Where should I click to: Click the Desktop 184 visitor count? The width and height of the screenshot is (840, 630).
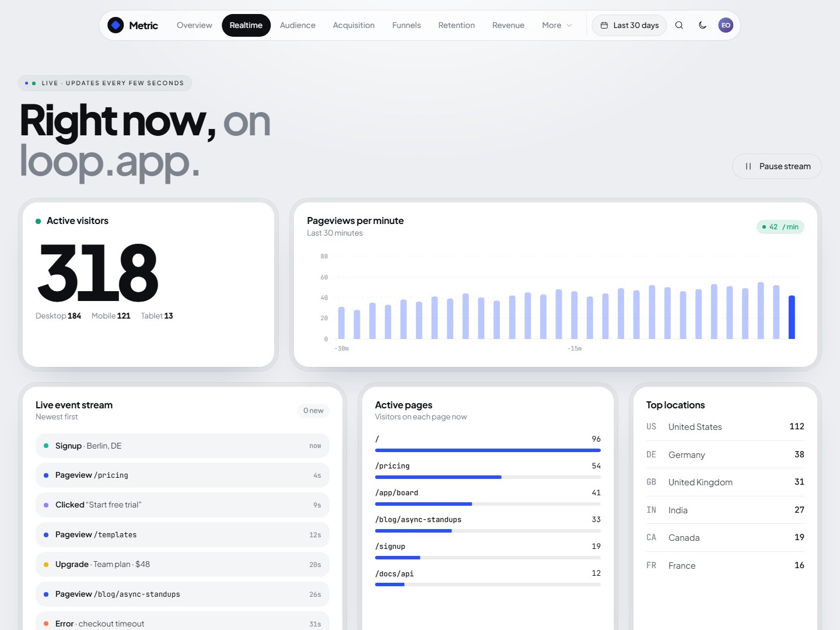click(58, 316)
